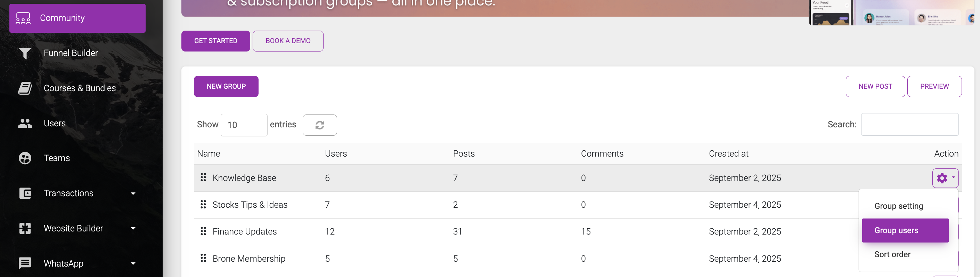Click the NEW GROUP button
Viewport: 980px width, 277px height.
tap(226, 87)
